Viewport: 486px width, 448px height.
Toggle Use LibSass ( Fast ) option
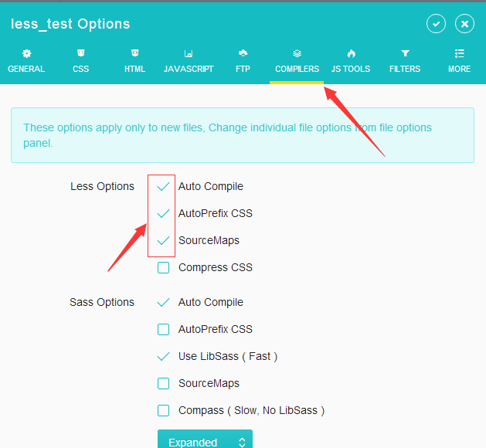(x=163, y=357)
